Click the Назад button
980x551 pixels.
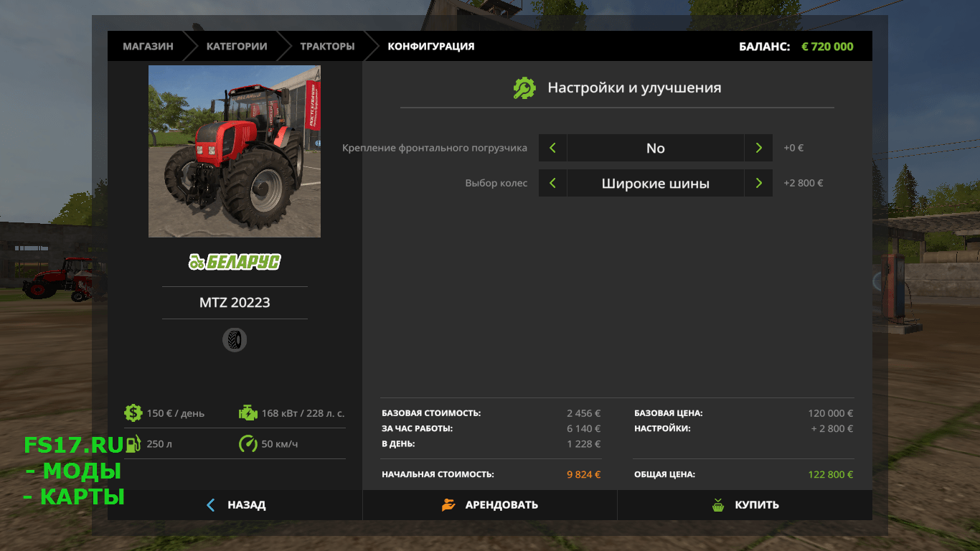pos(235,505)
